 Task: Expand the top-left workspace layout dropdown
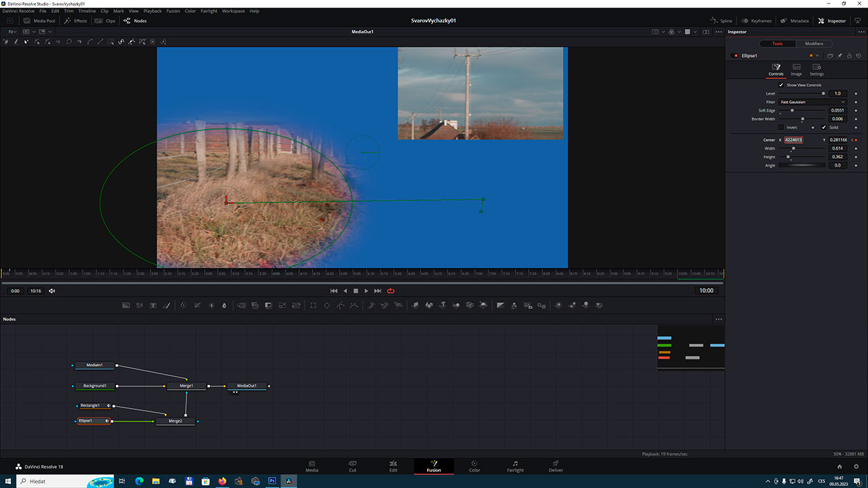[x=11, y=21]
